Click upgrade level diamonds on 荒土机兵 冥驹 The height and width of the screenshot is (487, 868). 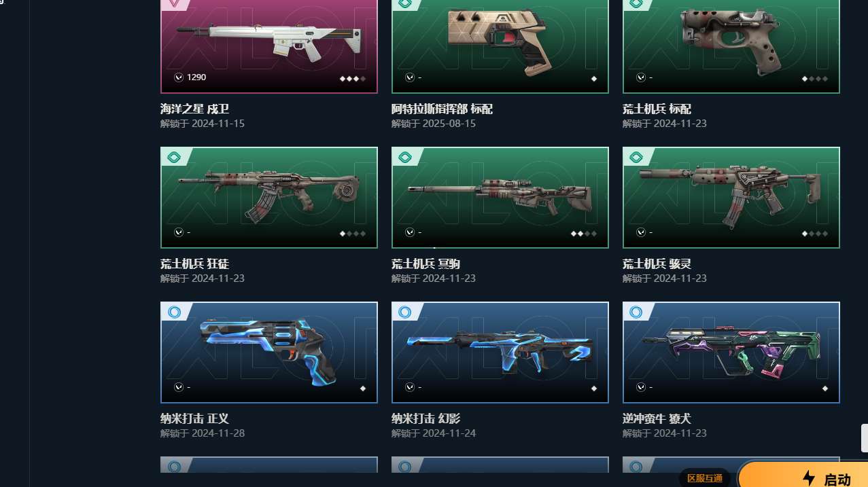pos(584,234)
